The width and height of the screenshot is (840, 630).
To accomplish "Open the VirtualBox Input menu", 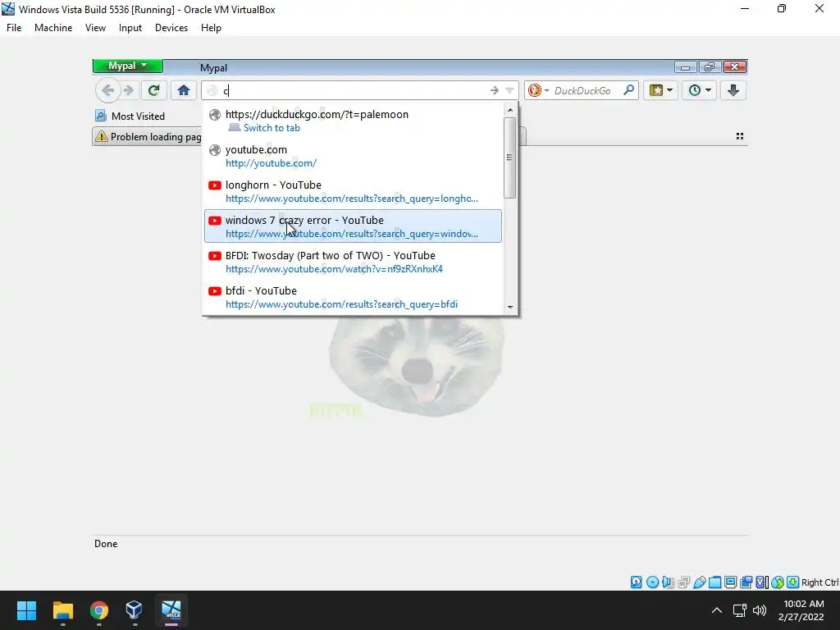I will (130, 28).
